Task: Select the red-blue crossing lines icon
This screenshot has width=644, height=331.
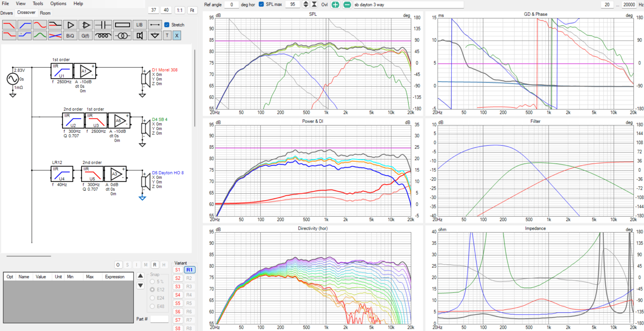Action: [x=55, y=36]
